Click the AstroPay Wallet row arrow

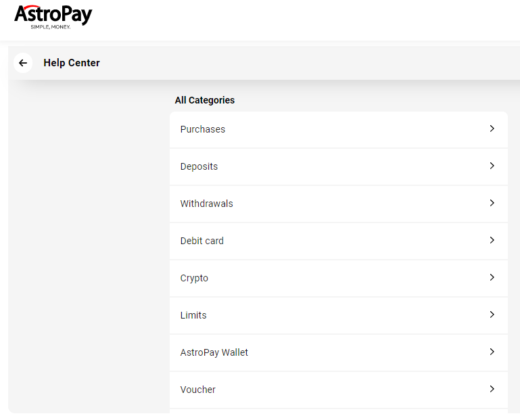(492, 352)
